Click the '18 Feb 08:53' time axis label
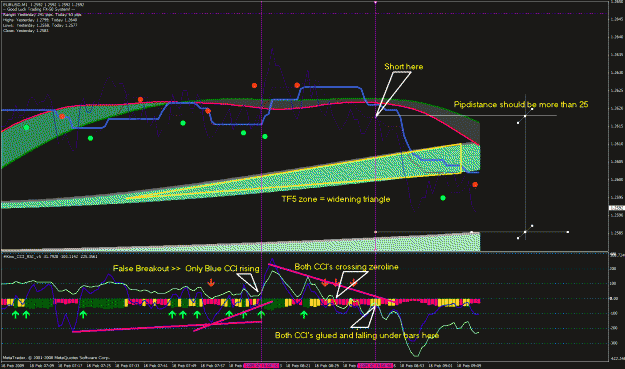This screenshot has height=369, width=625. (x=413, y=365)
